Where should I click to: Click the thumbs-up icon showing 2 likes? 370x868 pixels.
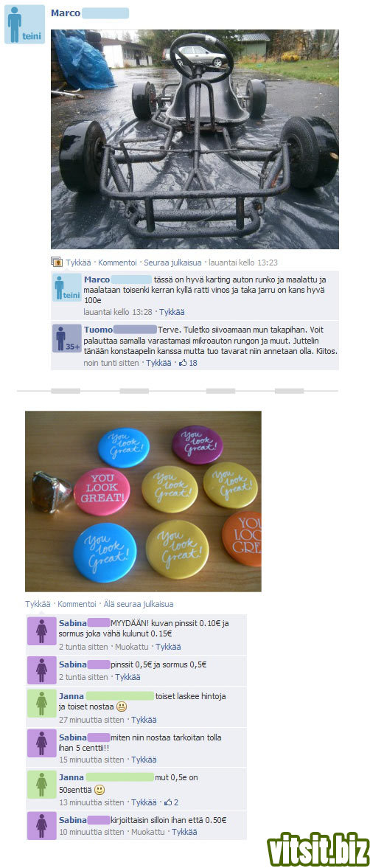168,802
